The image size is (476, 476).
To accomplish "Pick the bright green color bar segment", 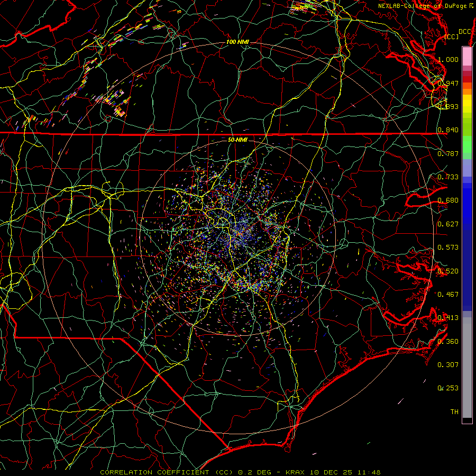I will tap(467, 145).
